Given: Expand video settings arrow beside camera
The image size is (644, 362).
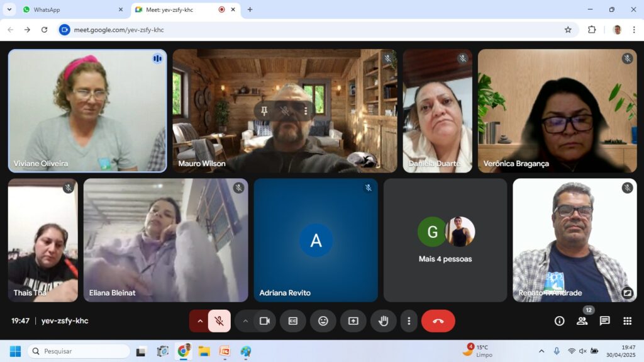Looking at the screenshot, I should pyautogui.click(x=245, y=321).
